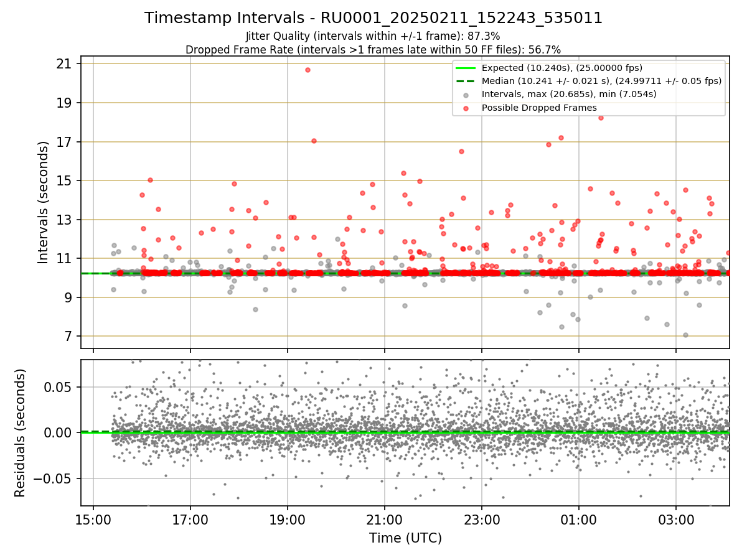Click the 15 tick on intervals axis
Viewport: 747px width, 560px height.
(x=64, y=180)
